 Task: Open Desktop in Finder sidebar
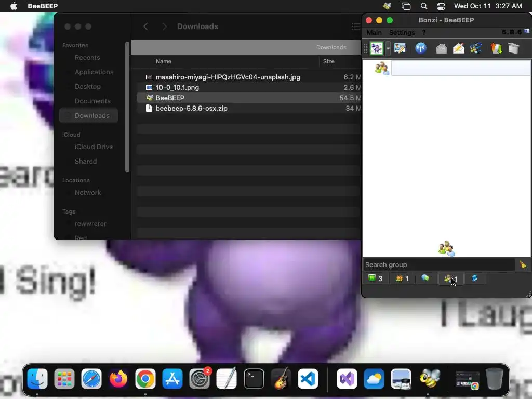click(x=87, y=87)
